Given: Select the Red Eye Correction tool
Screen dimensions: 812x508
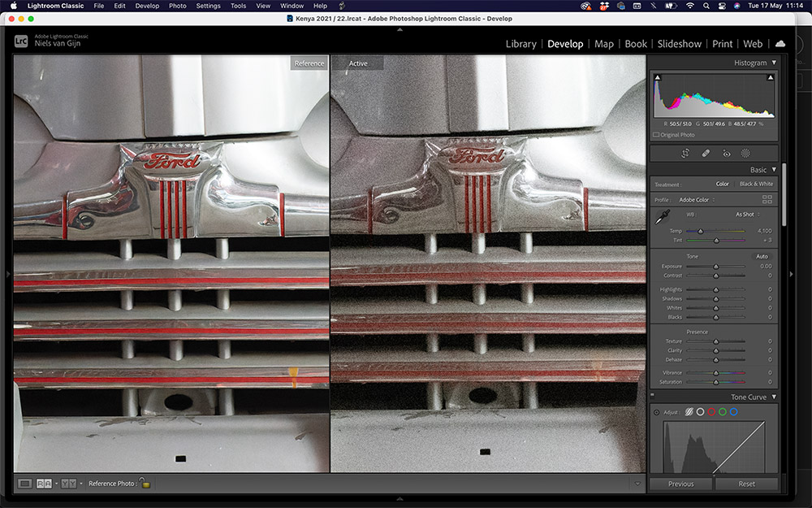Looking at the screenshot, I should pos(726,154).
